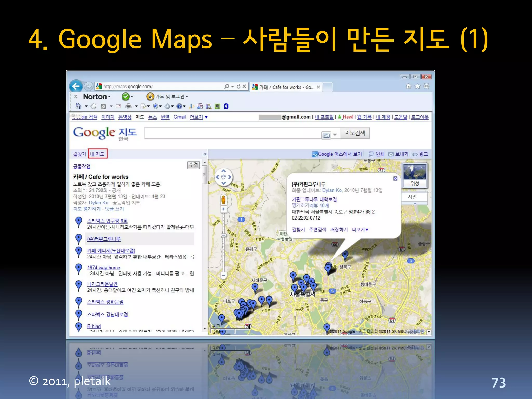Expand the 더보기 menu in Google top bar
532x399 pixels.
tap(199, 117)
